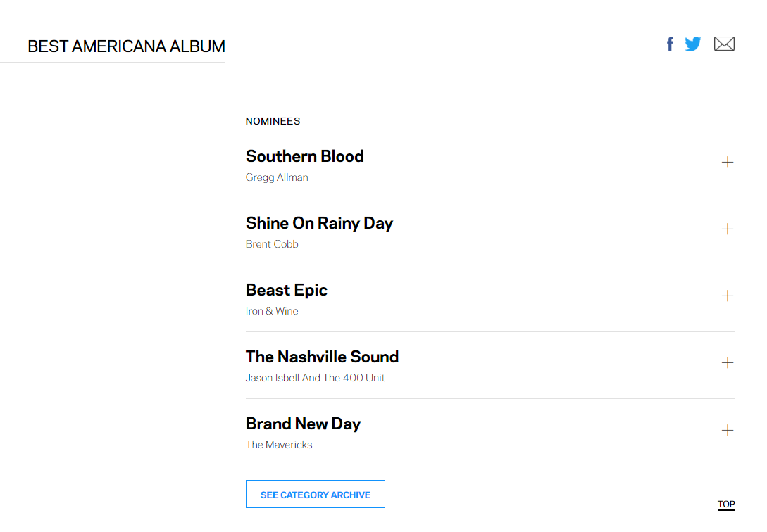Select The Nashville Sound title
This screenshot has width=767, height=532.
322,357
